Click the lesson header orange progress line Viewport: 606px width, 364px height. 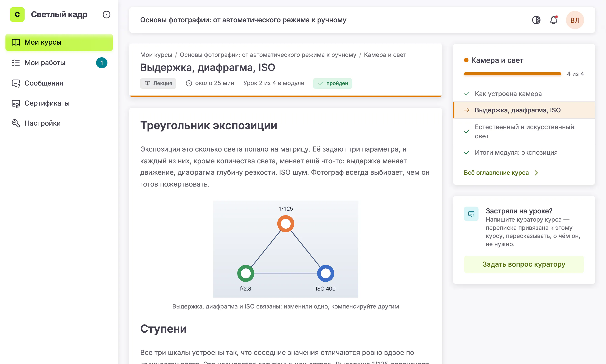[x=285, y=96]
